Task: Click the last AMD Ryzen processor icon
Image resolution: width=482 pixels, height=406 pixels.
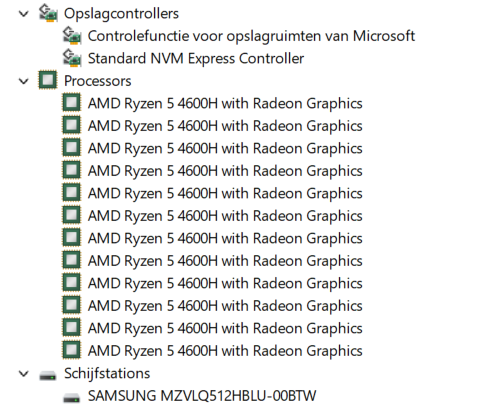Action: coord(72,350)
